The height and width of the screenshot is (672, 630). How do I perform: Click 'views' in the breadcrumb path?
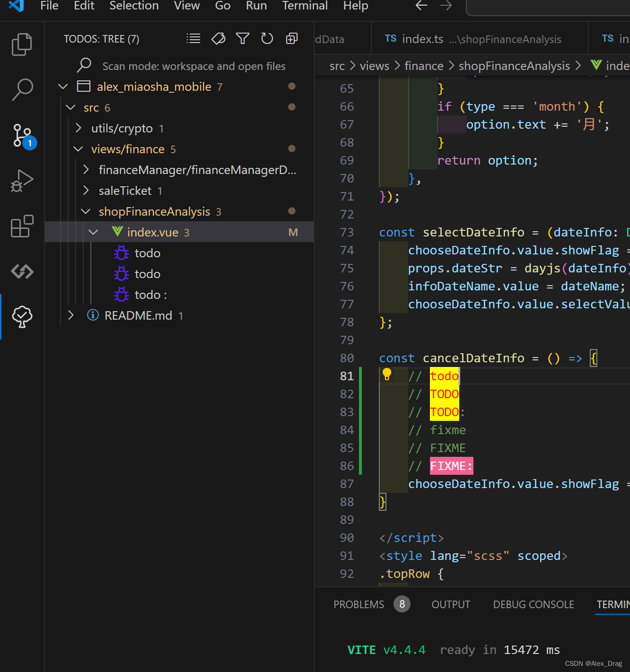374,66
